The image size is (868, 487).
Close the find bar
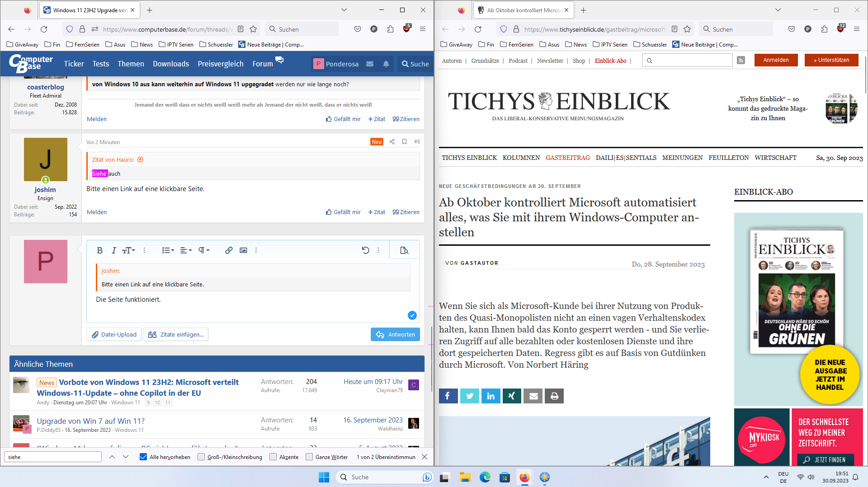(425, 457)
